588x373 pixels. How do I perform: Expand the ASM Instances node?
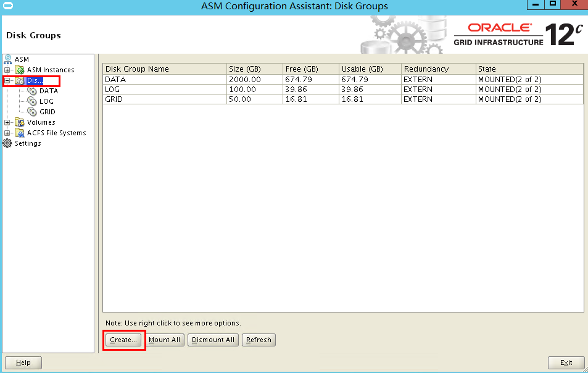7,70
